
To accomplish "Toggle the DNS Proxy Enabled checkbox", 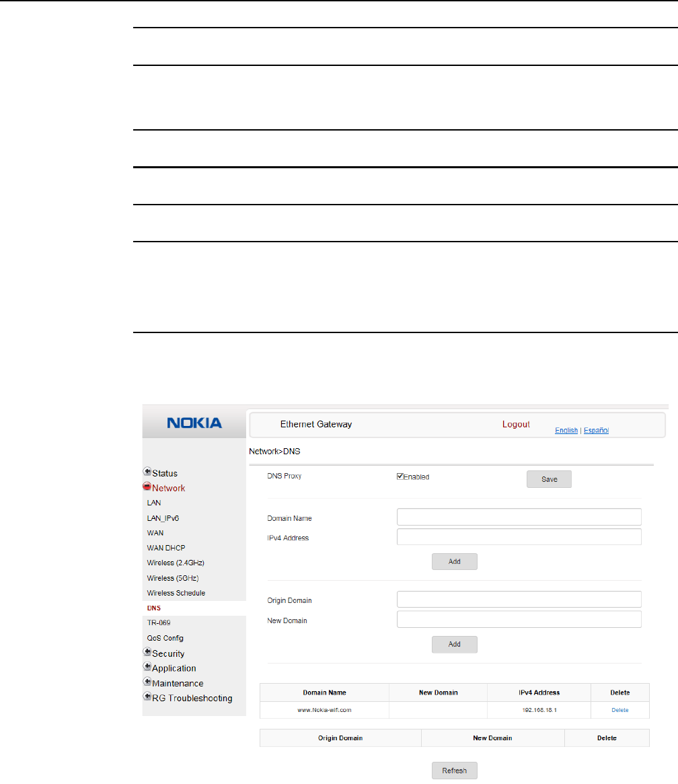I will (400, 476).
